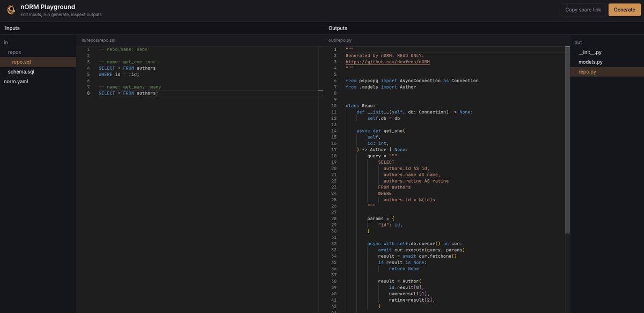Screen dimensions: 644x313
Task: Click 'Edit inputs, run generate, inspect outputs' subtitle
Action: (61, 14)
